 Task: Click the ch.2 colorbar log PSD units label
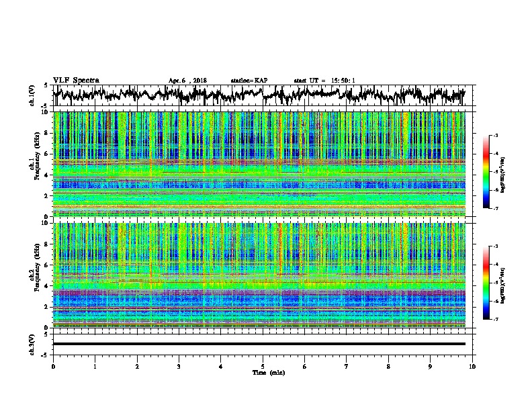(503, 285)
